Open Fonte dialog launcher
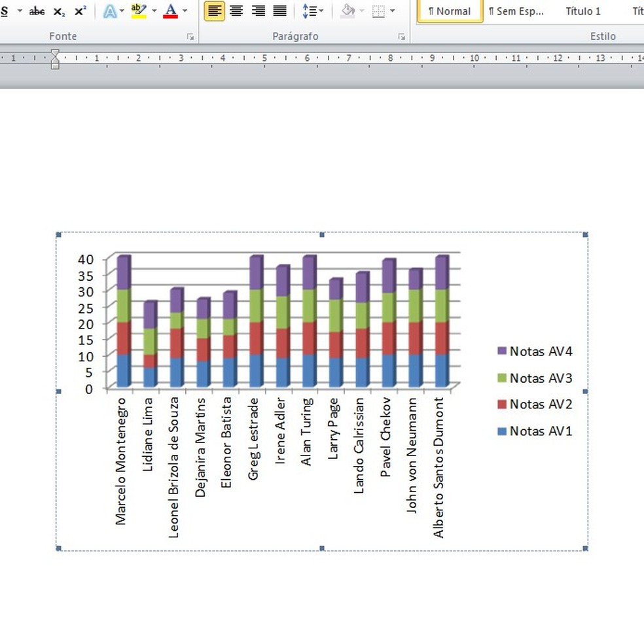This screenshot has width=644, height=644. 190,37
